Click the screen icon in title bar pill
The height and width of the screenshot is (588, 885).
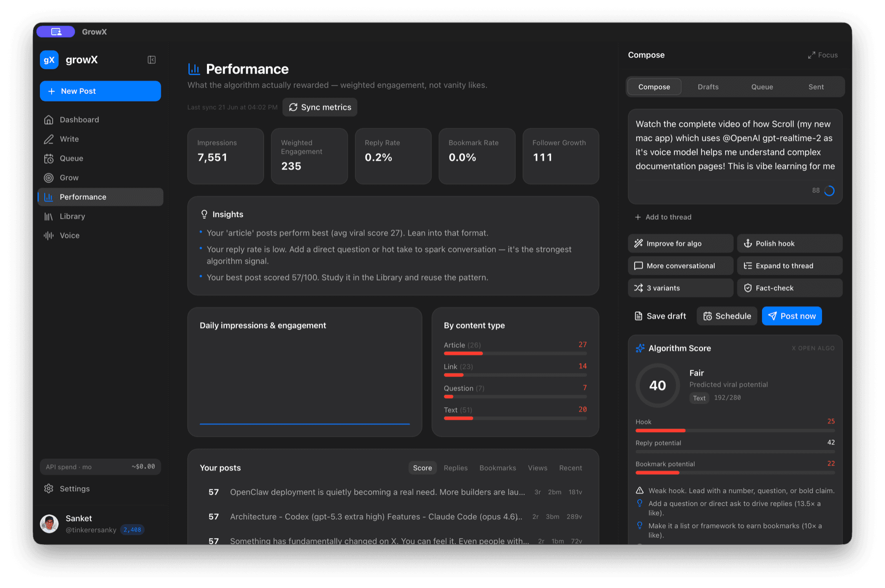56,31
